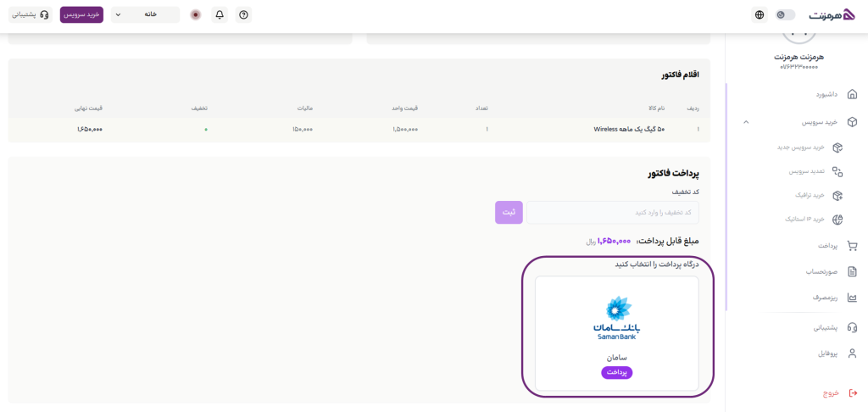
Task: Collapse the خرید سرویس sidebar section
Action: pyautogui.click(x=746, y=122)
